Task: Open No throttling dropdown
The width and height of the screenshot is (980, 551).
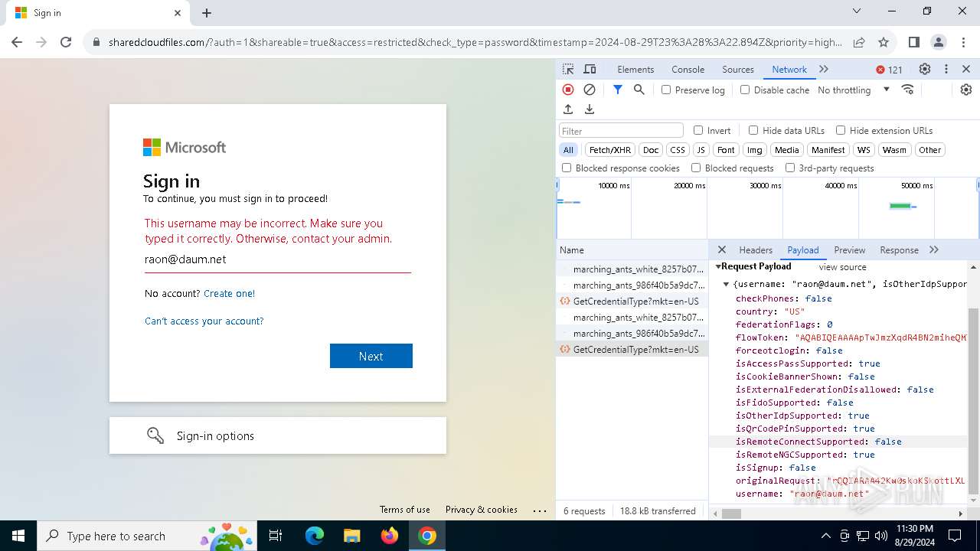Action: point(854,90)
